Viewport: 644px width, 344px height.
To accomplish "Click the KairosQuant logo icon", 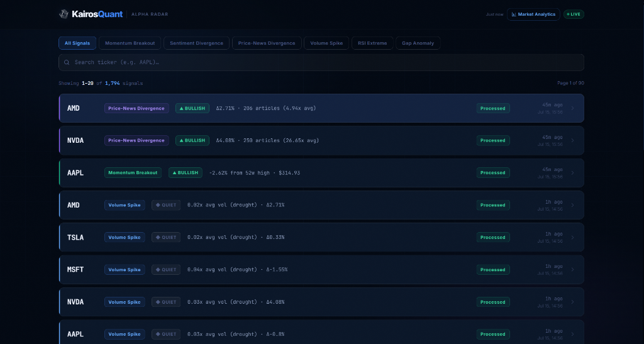I will point(64,14).
